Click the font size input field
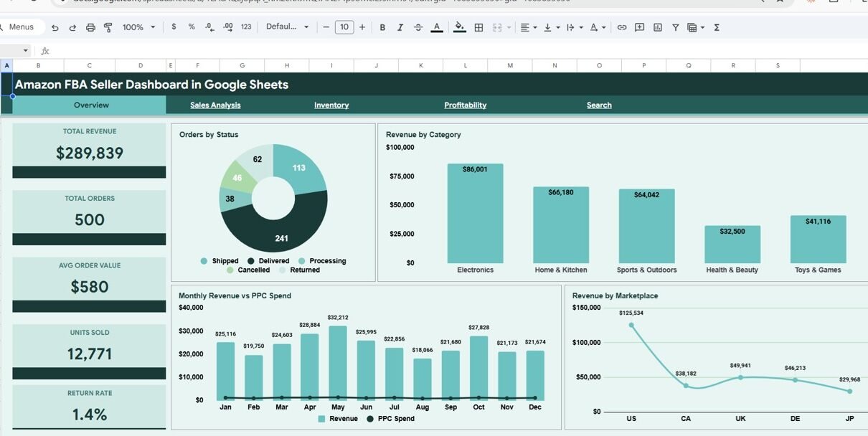The width and height of the screenshot is (868, 436). (x=344, y=27)
